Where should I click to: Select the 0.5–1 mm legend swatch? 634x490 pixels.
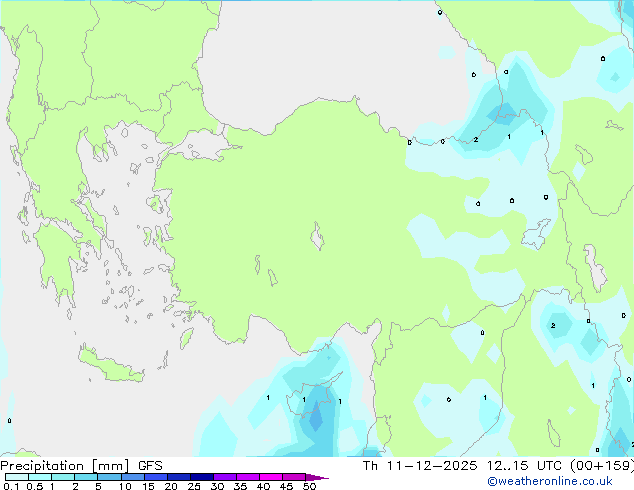[40, 477]
